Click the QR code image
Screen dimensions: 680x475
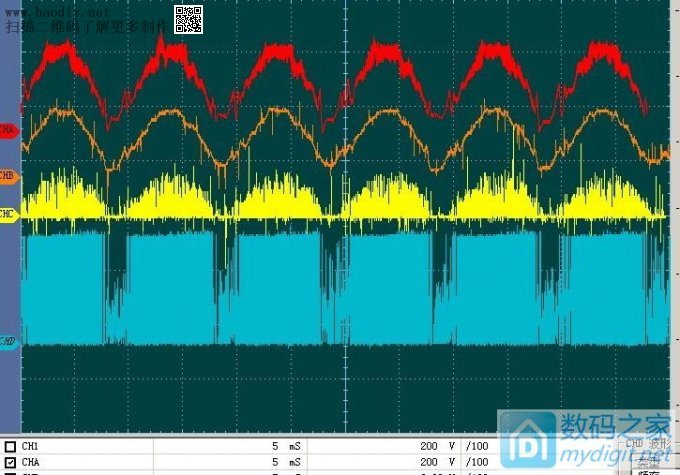click(189, 19)
